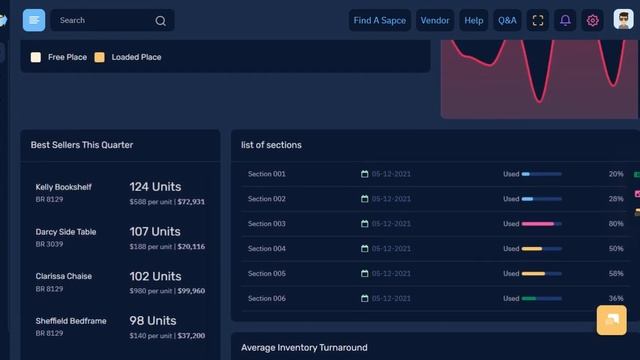Viewport: 640px width, 360px height.
Task: Click Section 006 green usage bar
Action: point(542,299)
